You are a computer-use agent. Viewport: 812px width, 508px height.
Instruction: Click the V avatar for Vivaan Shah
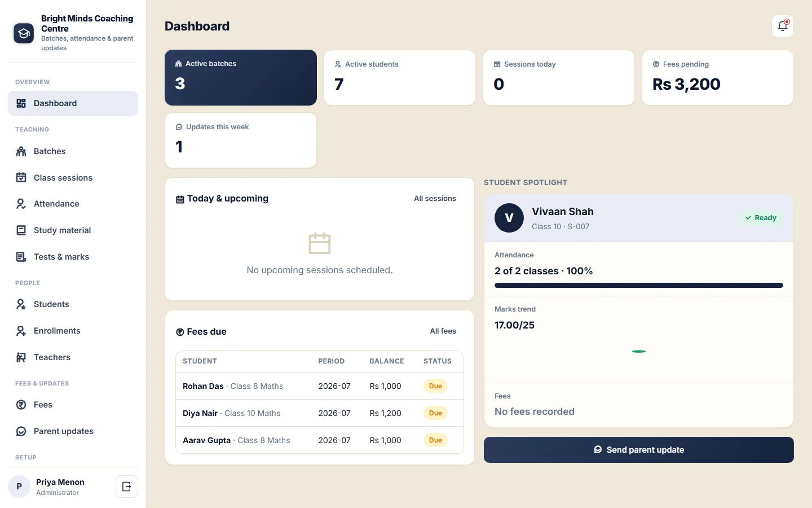509,218
